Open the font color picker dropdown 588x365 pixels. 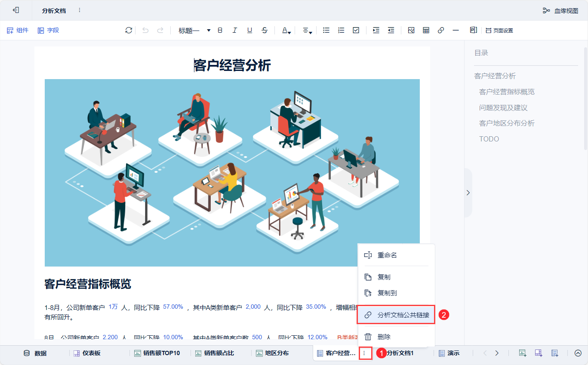pos(286,31)
